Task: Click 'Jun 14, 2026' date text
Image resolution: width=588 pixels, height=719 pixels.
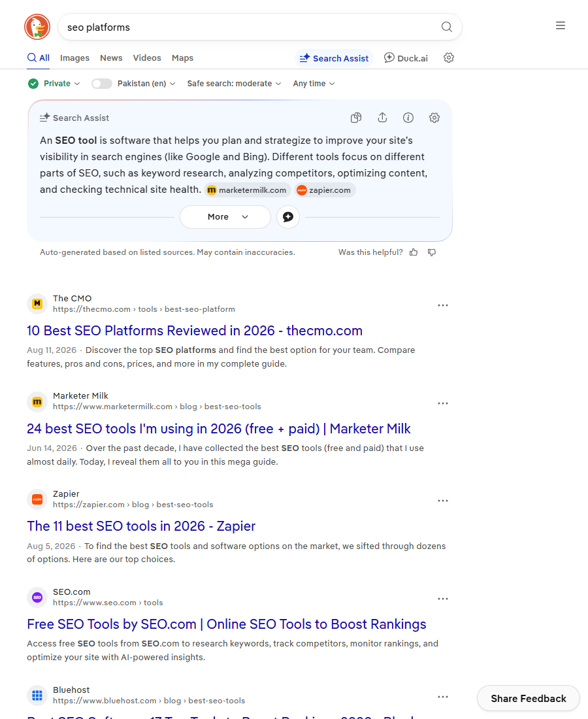Action: coord(52,448)
